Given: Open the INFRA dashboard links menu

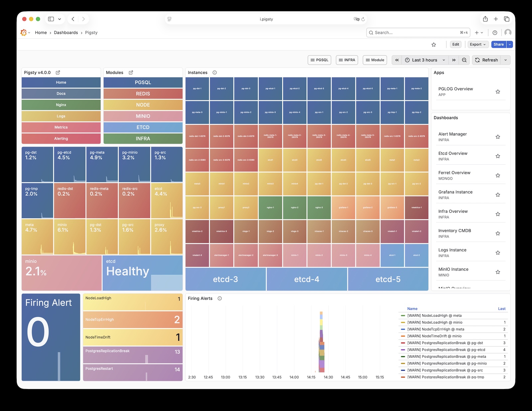Looking at the screenshot, I should [x=347, y=60].
